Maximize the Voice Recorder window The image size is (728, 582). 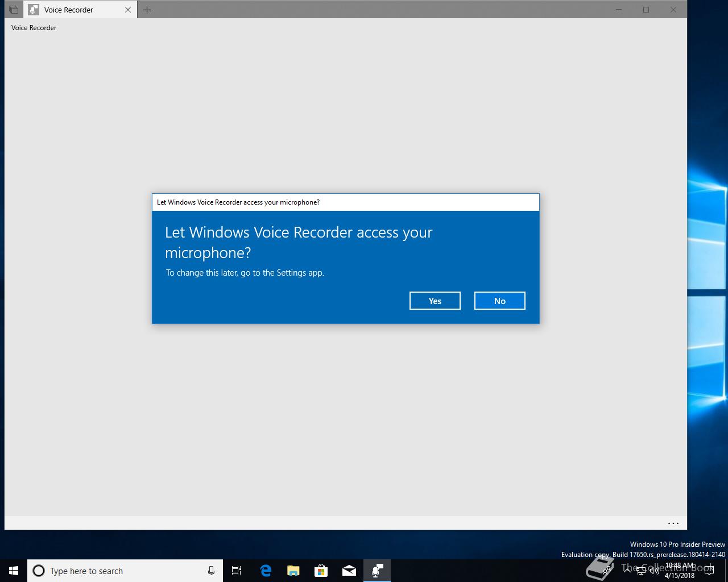(646, 10)
